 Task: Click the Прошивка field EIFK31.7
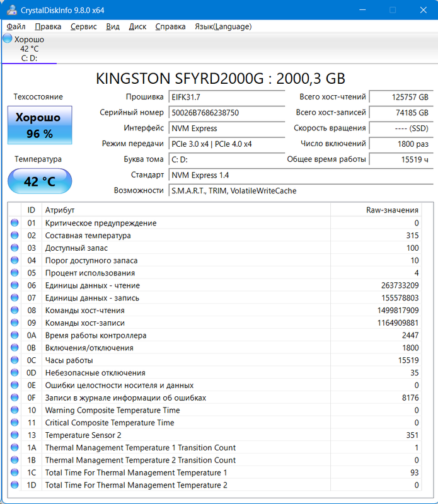point(227,97)
